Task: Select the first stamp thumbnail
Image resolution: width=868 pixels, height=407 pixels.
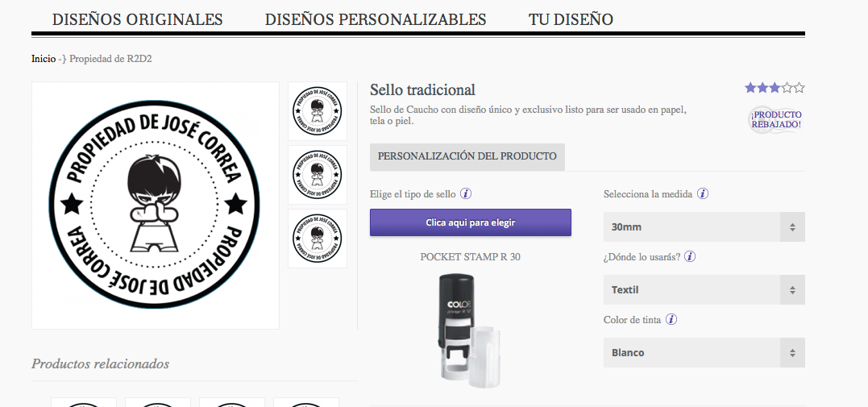Action: (318, 111)
